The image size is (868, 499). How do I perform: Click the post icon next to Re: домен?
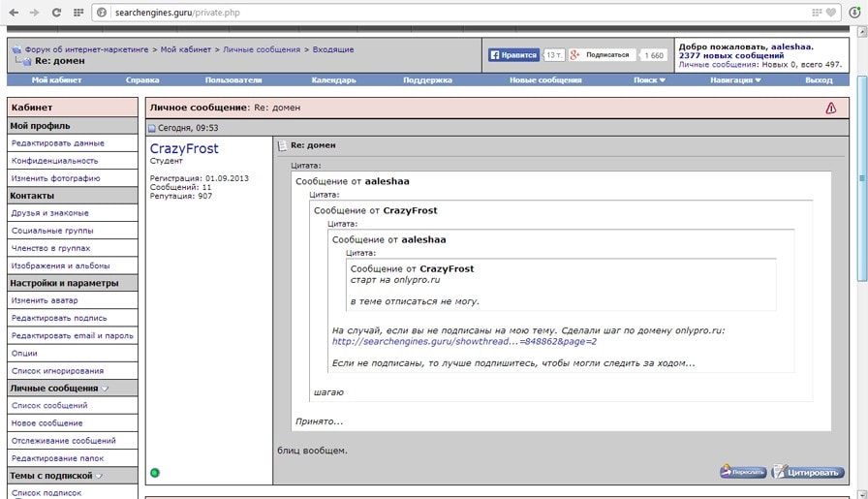[283, 145]
